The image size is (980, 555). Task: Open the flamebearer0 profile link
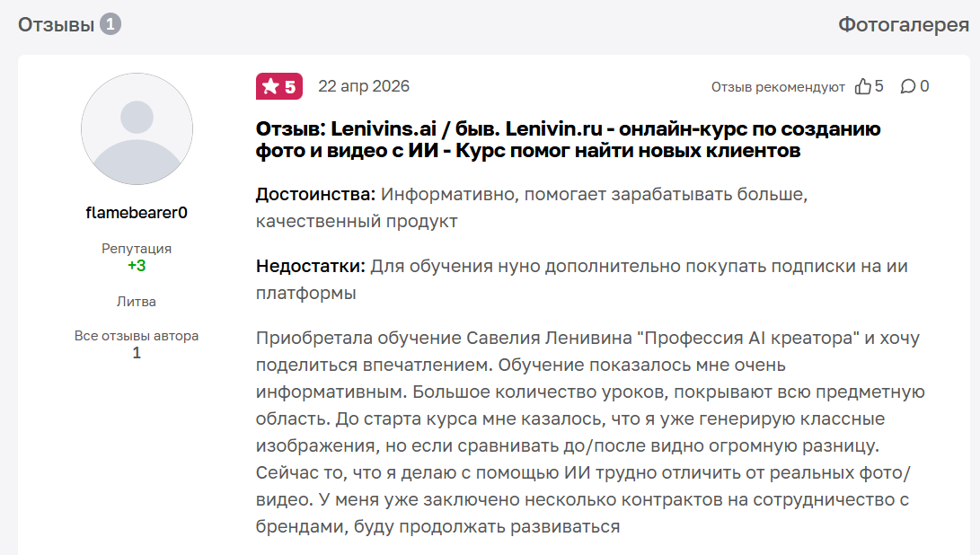pos(137,213)
